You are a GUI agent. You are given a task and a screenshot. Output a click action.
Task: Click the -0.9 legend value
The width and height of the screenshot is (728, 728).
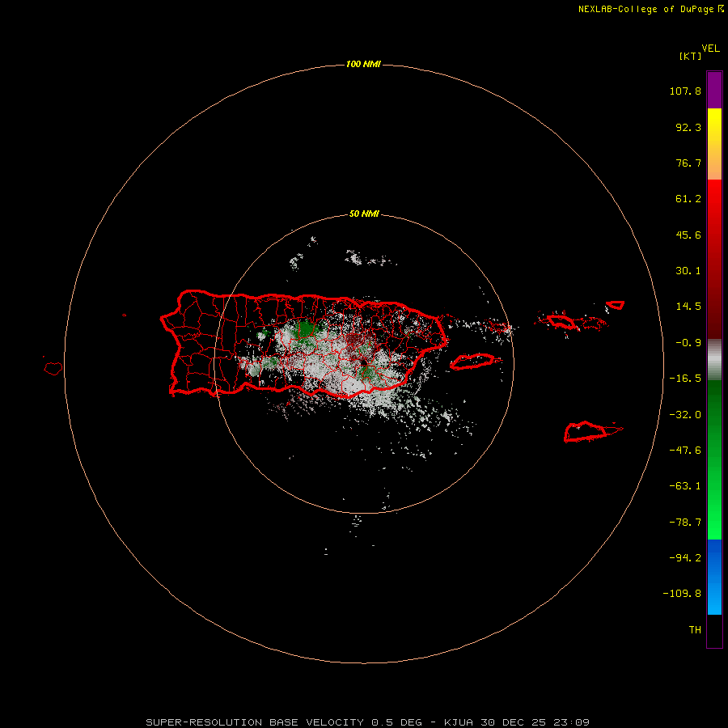click(688, 343)
